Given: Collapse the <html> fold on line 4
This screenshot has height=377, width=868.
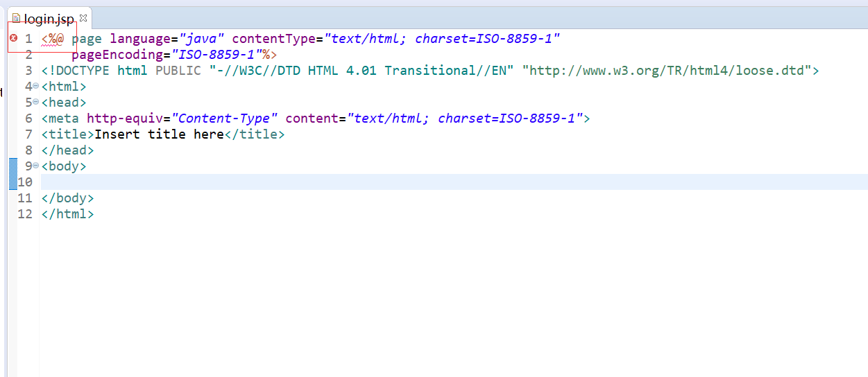Looking at the screenshot, I should [x=36, y=87].
